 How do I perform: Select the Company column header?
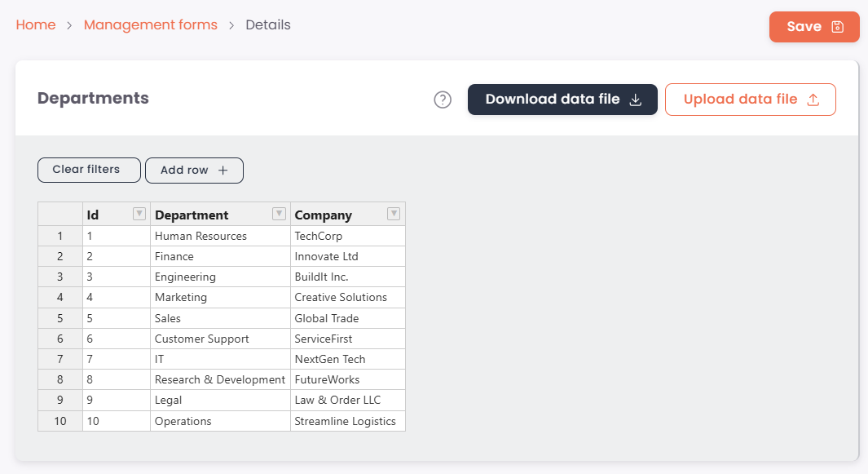coord(348,214)
